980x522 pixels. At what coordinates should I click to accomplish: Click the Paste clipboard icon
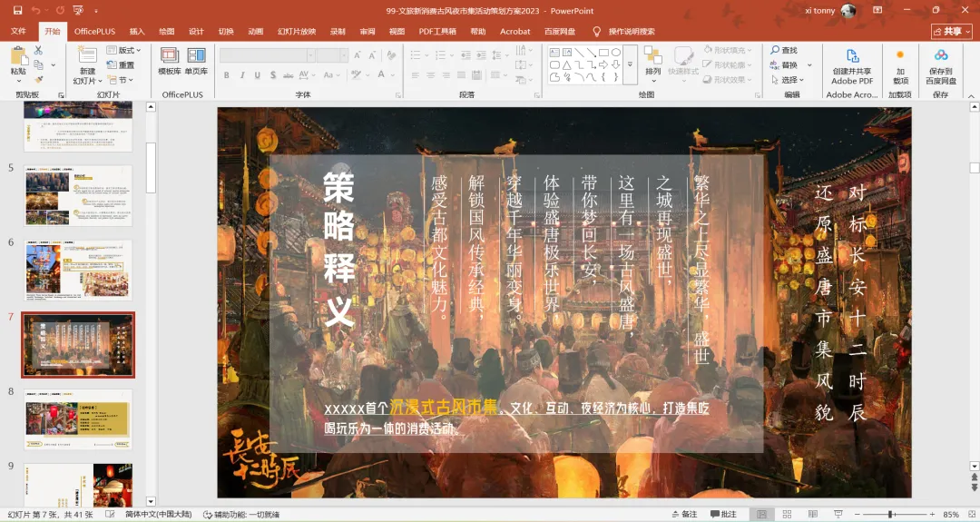click(x=18, y=56)
